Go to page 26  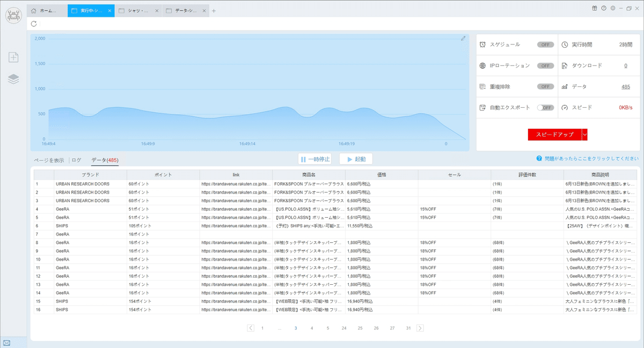tap(376, 328)
